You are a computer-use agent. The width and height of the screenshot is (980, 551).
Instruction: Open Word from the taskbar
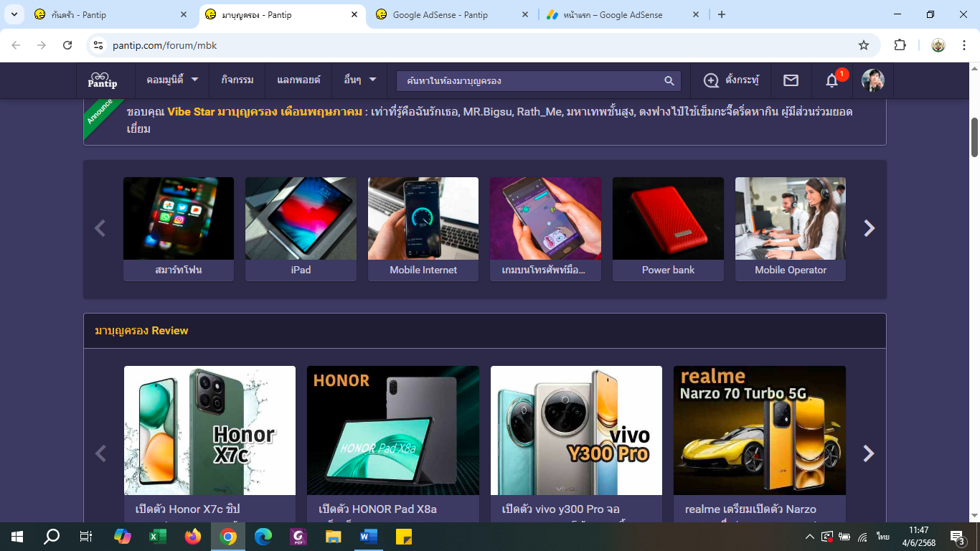tap(369, 537)
